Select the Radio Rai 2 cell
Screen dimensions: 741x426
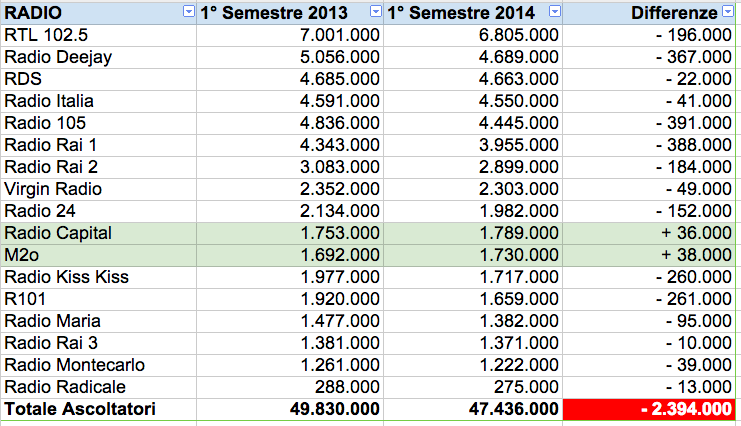(98, 167)
